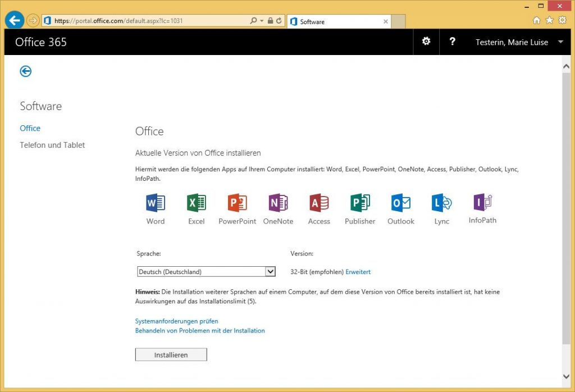Screen dimensions: 575x392
Task: Open the browser Tools gear menu
Action: 562,20
